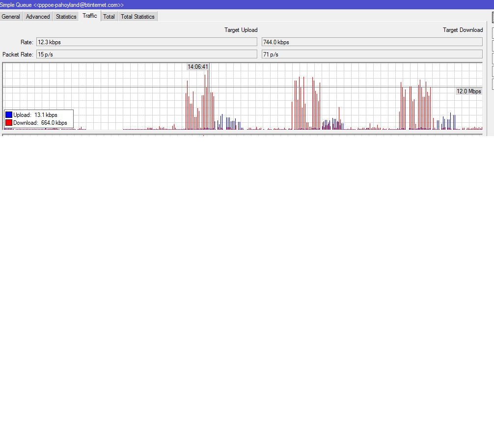Select the upload Packet Rate field 15 p/s
This screenshot has height=448, width=494.
[146, 55]
